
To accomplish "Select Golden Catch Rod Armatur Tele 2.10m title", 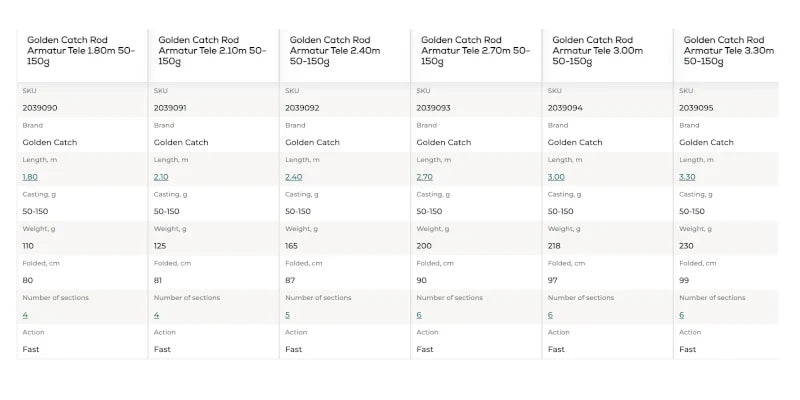I will (212, 51).
